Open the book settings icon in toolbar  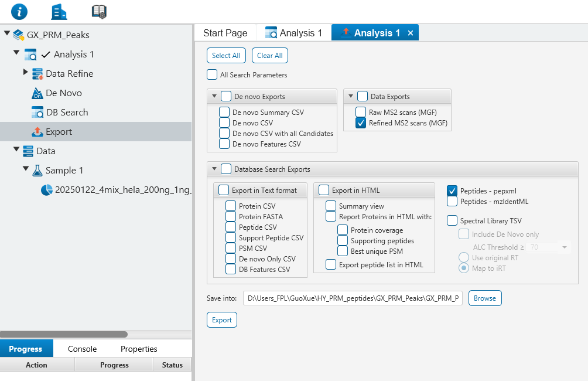pyautogui.click(x=99, y=11)
